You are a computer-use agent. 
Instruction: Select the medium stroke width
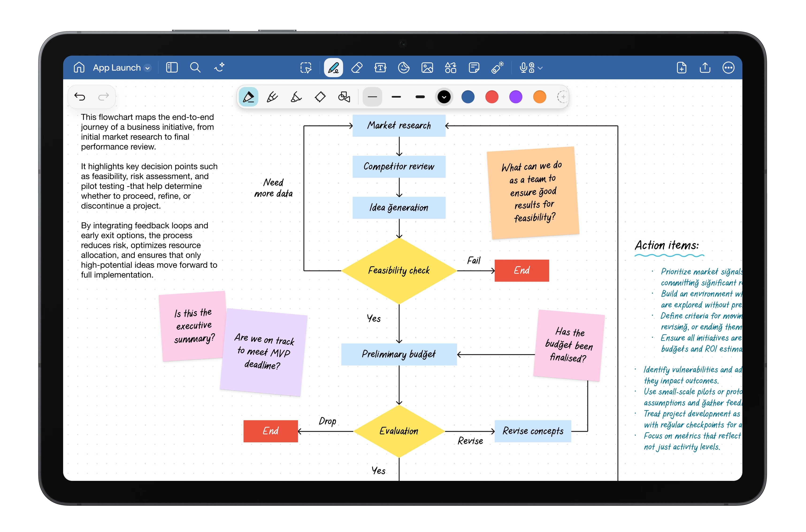coord(396,97)
